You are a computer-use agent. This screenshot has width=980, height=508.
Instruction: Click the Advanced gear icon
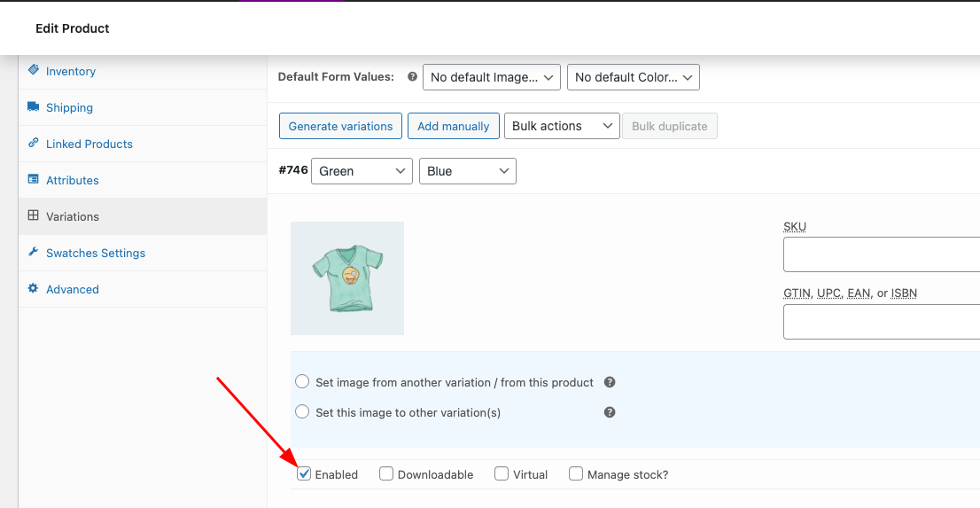pos(33,288)
